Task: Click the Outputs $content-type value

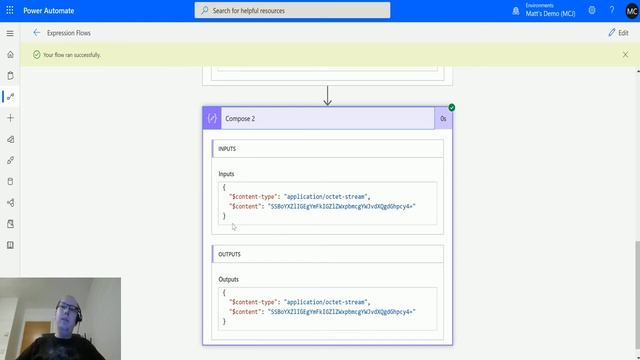Action: (326, 302)
